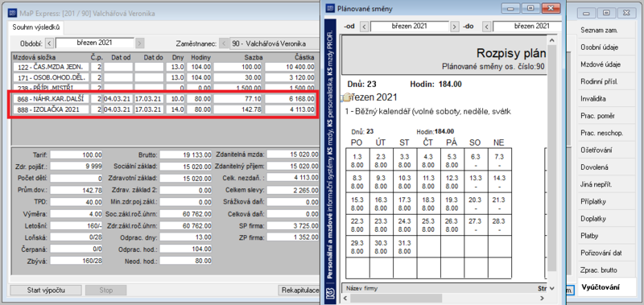Click the -do date field in Plánované směny
644x305 pixels.
[527, 27]
